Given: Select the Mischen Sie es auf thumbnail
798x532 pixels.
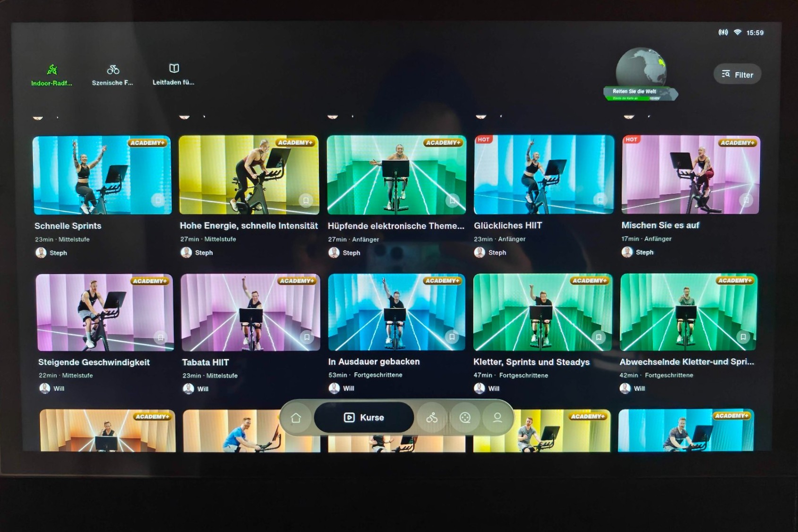Looking at the screenshot, I should (x=690, y=175).
